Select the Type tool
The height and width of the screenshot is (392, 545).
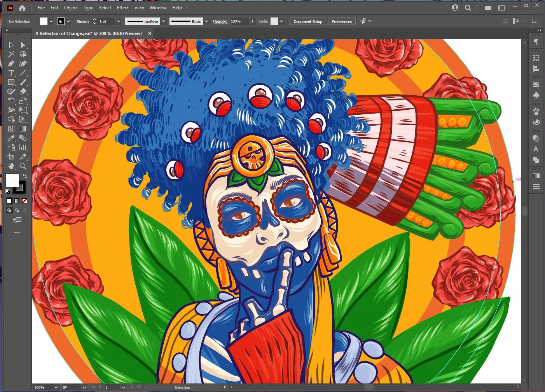11,73
